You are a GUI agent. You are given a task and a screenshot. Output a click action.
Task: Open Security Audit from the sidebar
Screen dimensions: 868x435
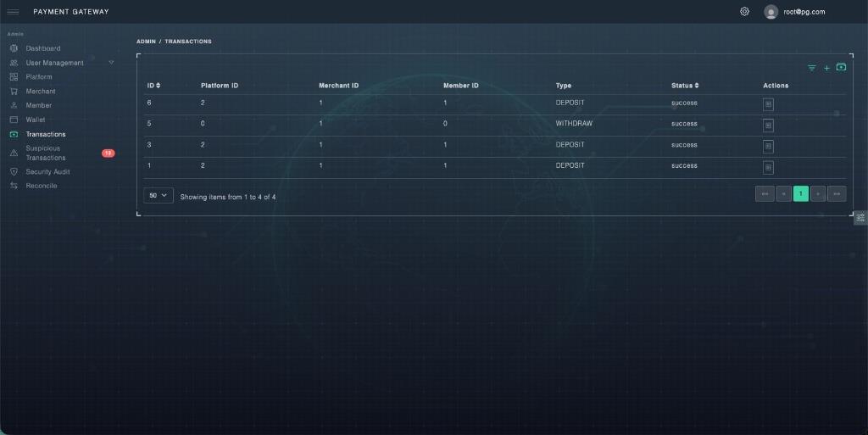click(47, 171)
